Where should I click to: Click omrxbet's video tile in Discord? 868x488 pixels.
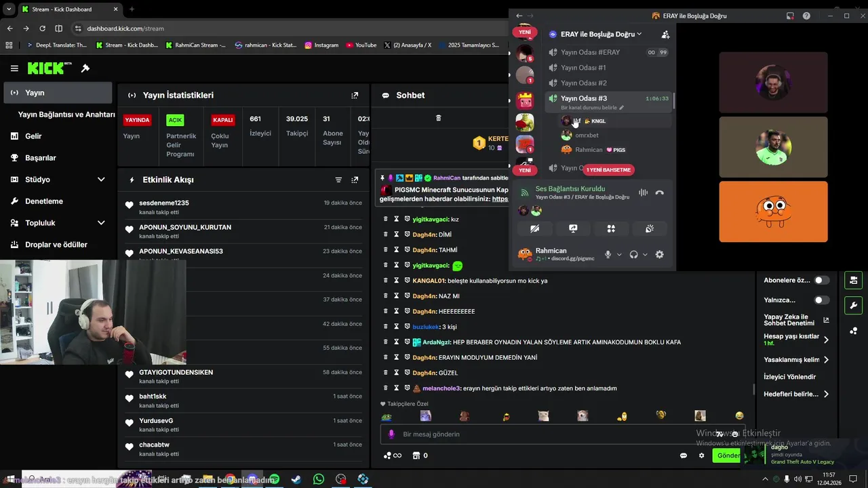pos(773,147)
